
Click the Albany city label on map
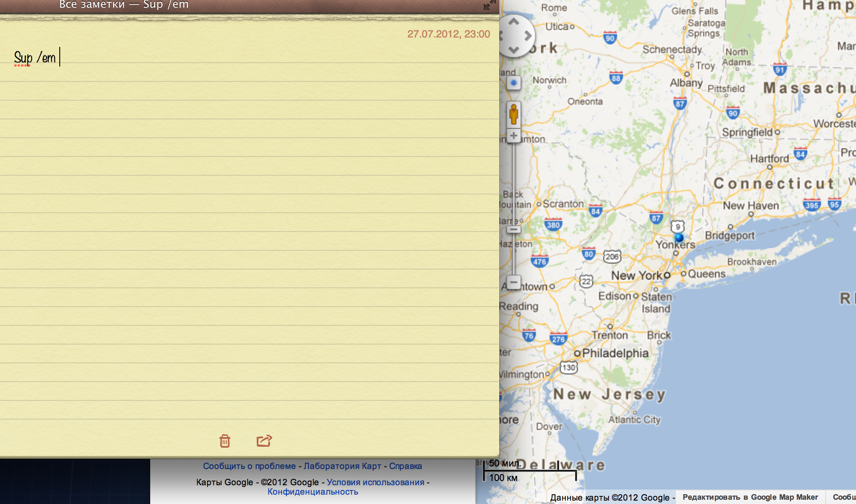(686, 83)
